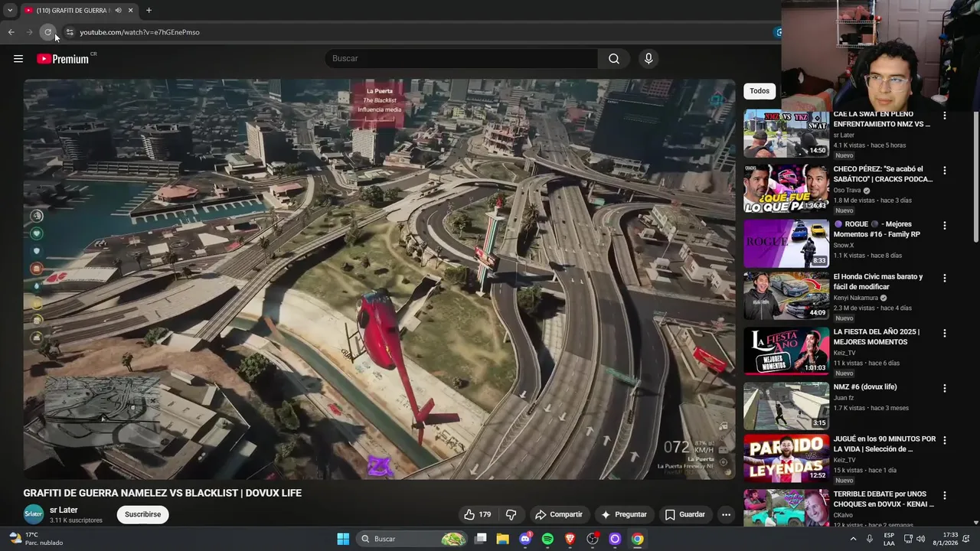
Task: Mute the tab via speaker icon
Action: [119, 11]
